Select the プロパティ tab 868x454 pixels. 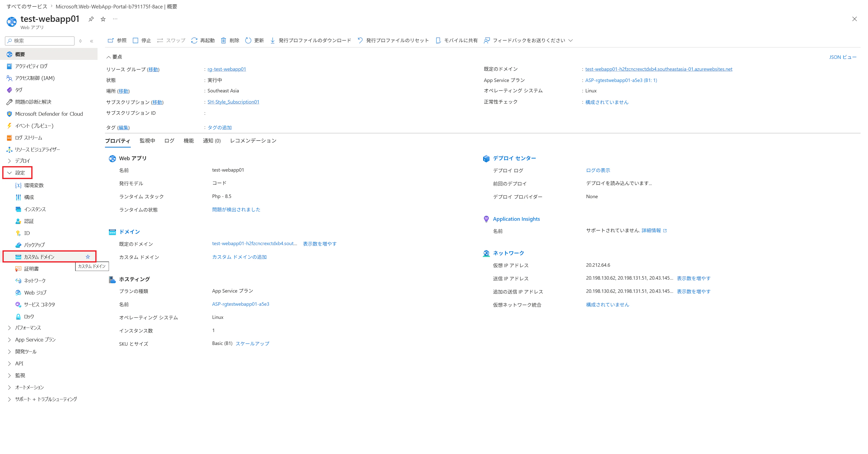118,141
